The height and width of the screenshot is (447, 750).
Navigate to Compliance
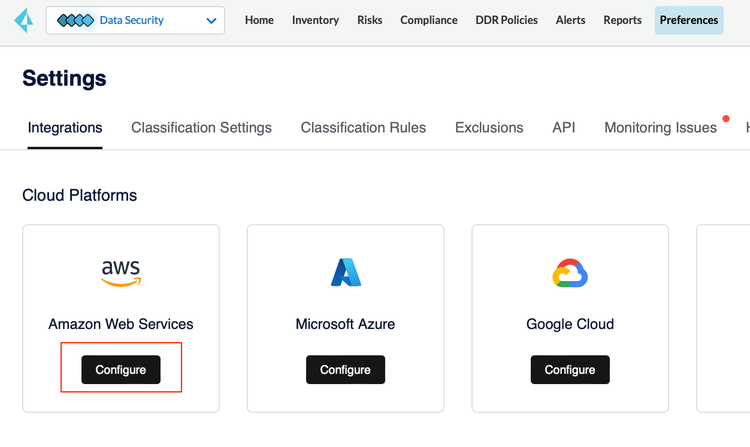[x=429, y=20]
